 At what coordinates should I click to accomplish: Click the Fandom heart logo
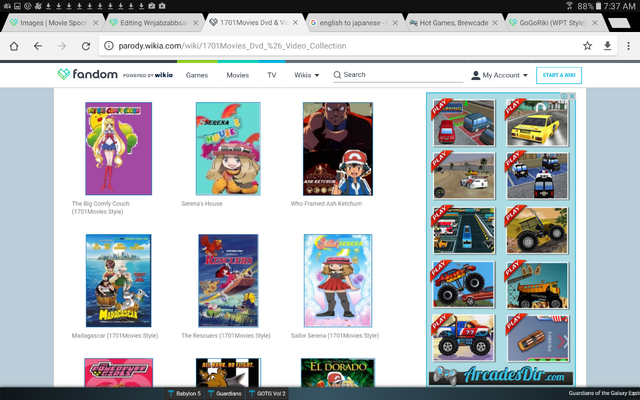64,74
